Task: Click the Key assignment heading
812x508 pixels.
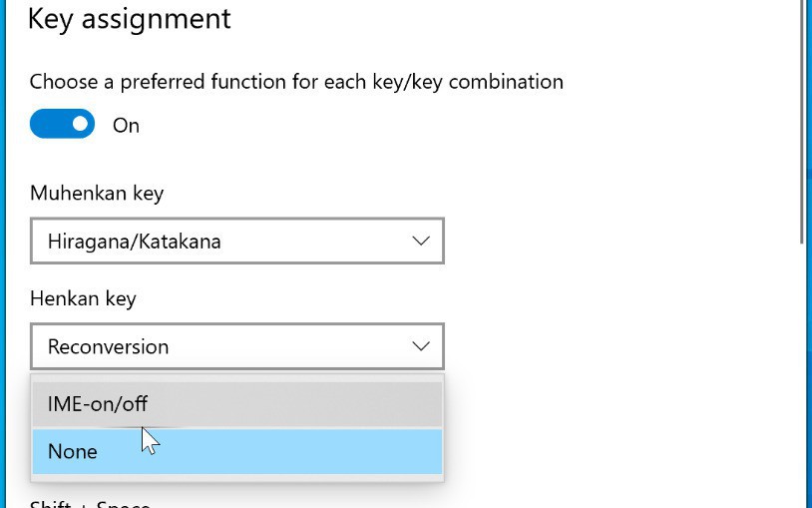Action: pyautogui.click(x=130, y=19)
